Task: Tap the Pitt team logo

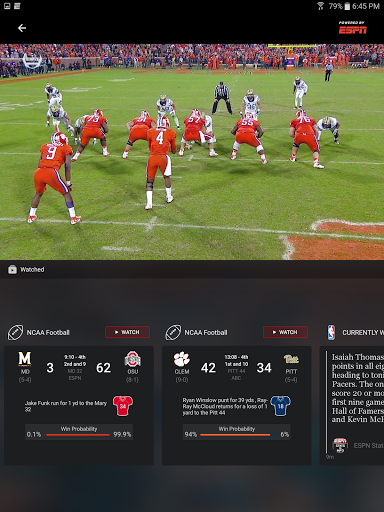Action: pos(291,359)
